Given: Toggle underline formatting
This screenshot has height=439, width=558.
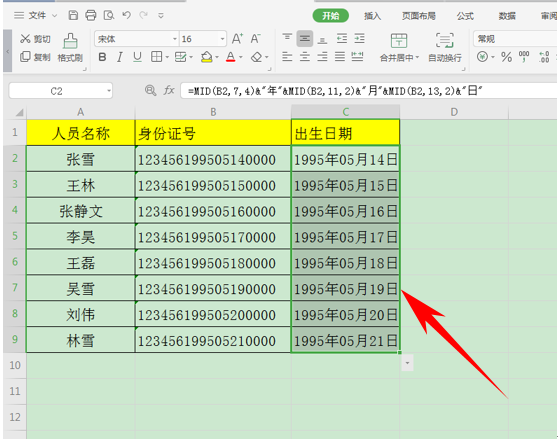Looking at the screenshot, I should pos(137,57).
